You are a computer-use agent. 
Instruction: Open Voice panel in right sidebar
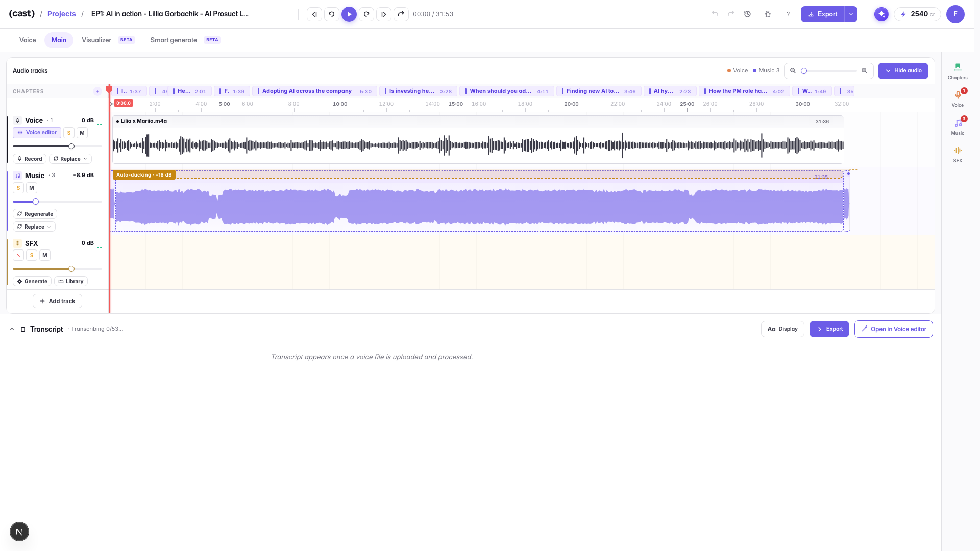958,98
